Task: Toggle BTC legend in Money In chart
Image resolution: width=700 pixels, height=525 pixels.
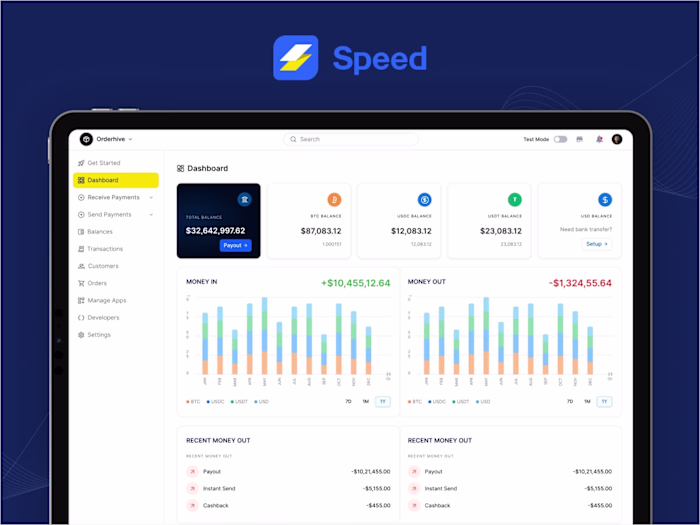Action: coord(193,401)
